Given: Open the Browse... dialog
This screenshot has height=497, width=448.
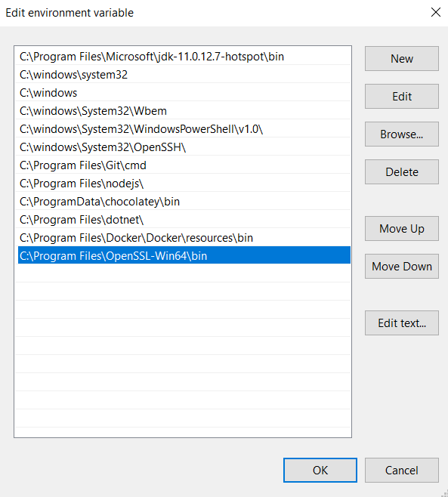Looking at the screenshot, I should (x=402, y=134).
